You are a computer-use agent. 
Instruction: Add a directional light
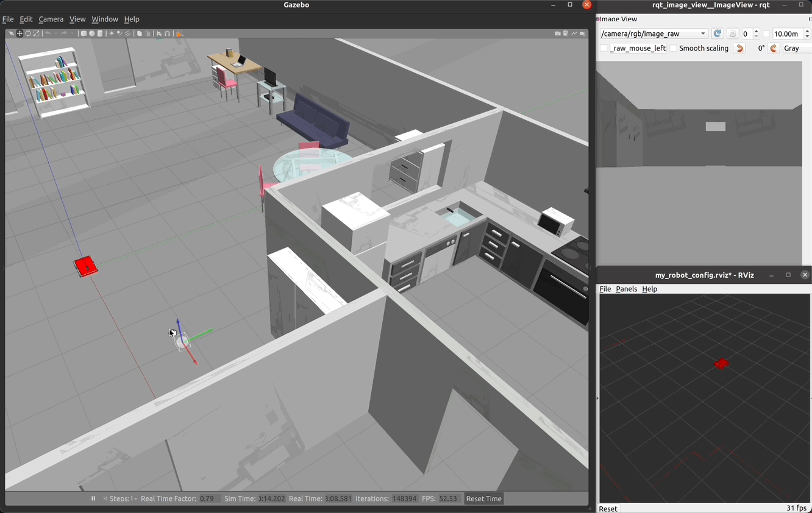127,34
